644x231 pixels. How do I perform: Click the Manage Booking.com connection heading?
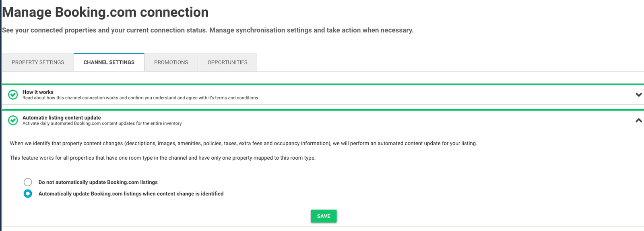click(105, 12)
